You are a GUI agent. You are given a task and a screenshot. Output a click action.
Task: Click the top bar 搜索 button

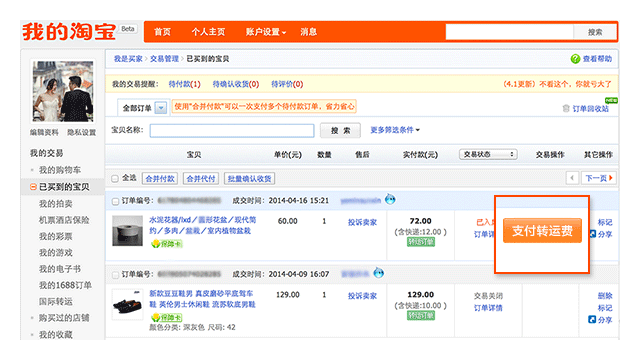pos(595,32)
